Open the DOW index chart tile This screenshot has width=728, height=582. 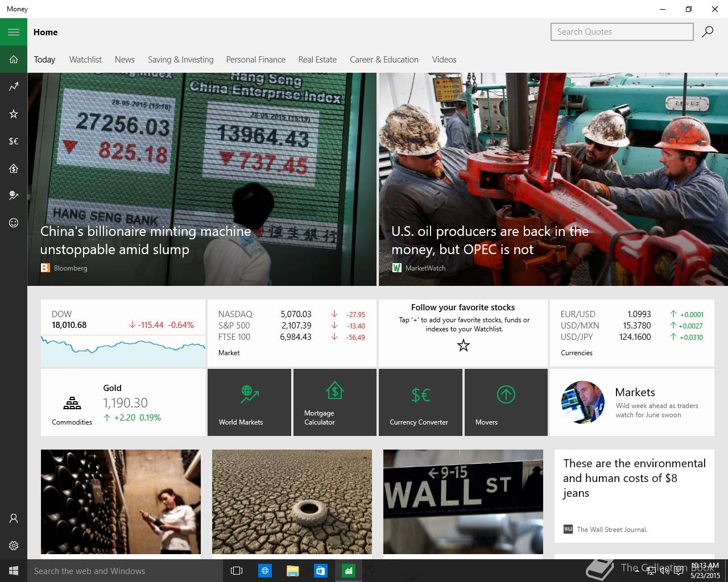pyautogui.click(x=123, y=333)
